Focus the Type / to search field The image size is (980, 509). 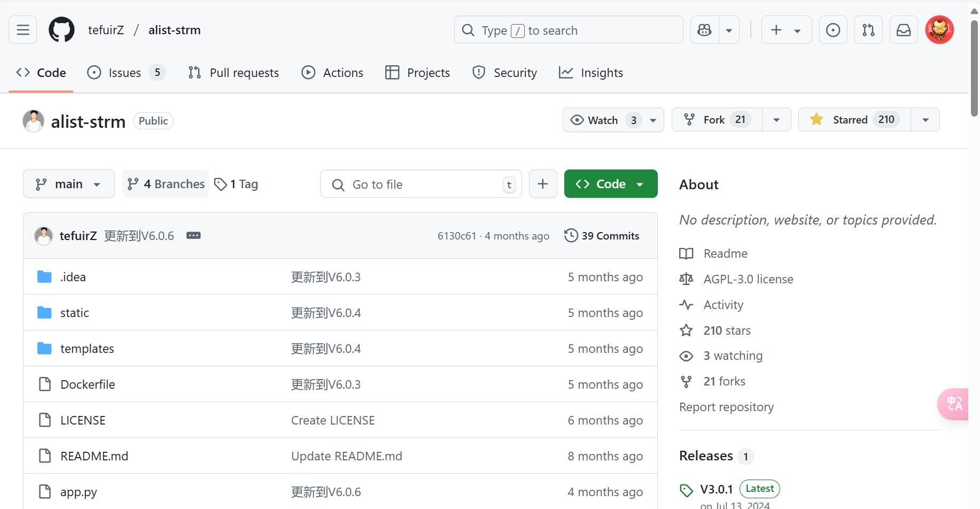(x=569, y=30)
